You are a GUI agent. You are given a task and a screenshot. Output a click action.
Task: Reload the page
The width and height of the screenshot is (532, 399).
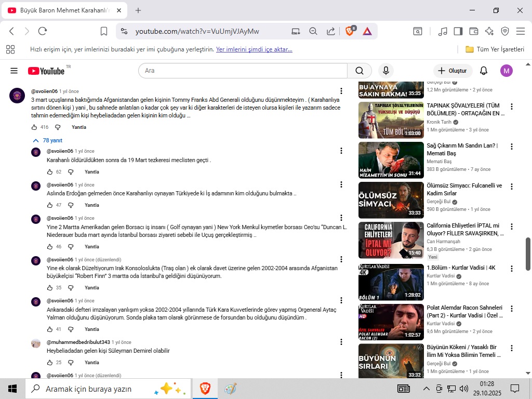tap(43, 31)
